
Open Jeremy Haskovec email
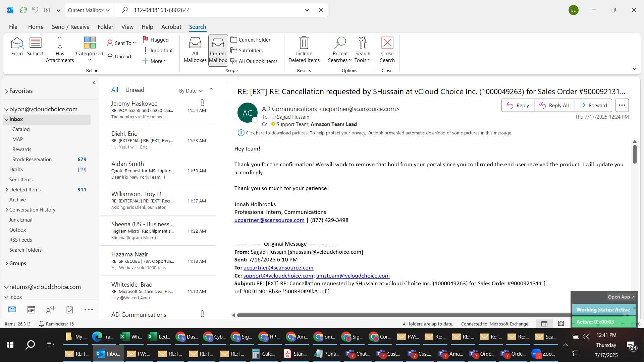[x=158, y=110]
